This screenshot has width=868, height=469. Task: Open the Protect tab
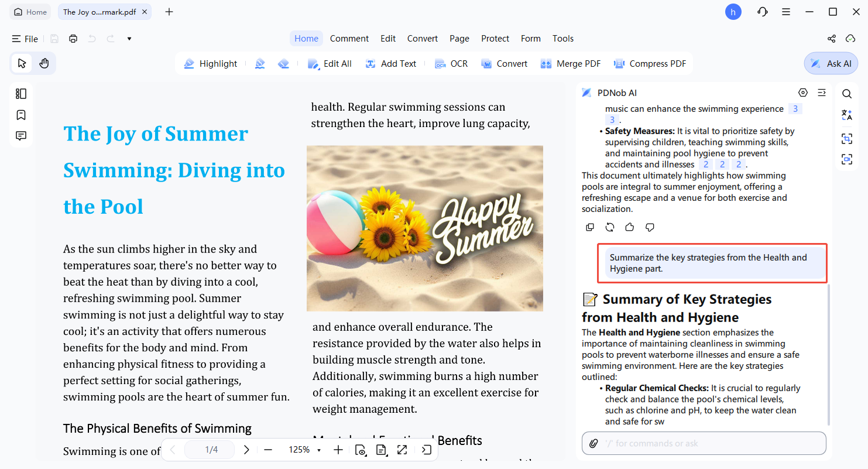(495, 39)
